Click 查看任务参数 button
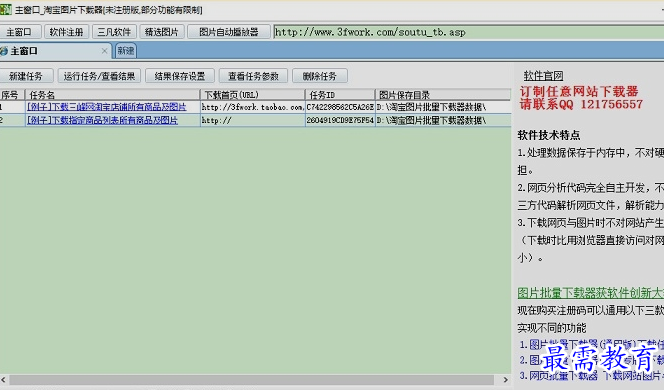Image resolution: width=664 pixels, height=390 pixels. point(253,76)
